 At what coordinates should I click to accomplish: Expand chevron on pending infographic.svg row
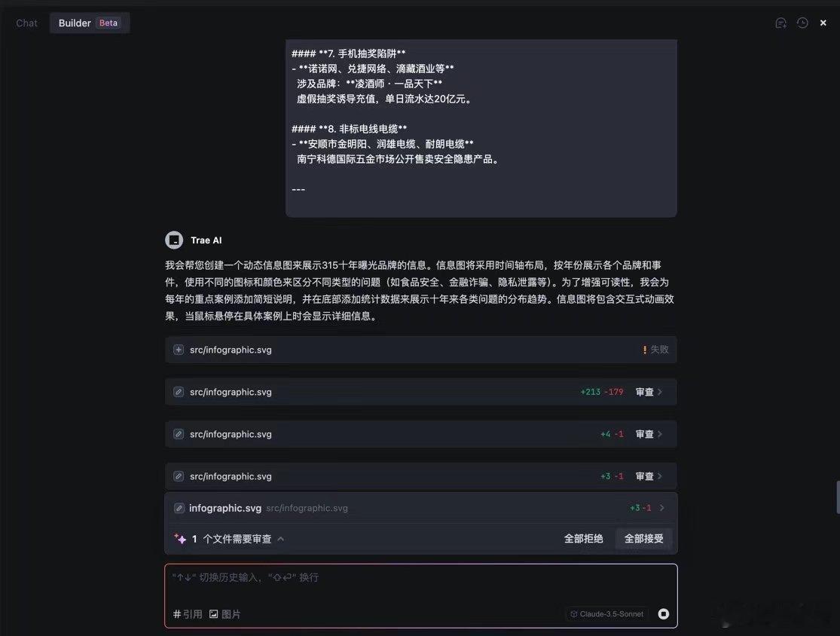pos(662,508)
